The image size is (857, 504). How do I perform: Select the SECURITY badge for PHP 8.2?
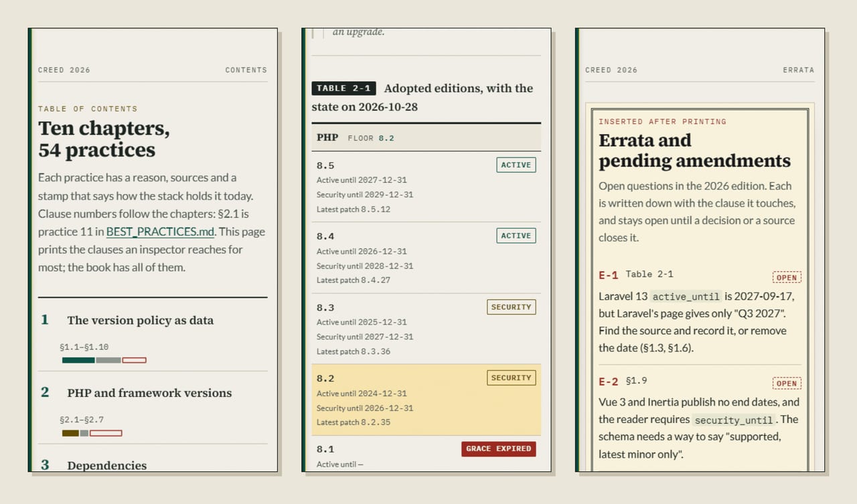512,378
